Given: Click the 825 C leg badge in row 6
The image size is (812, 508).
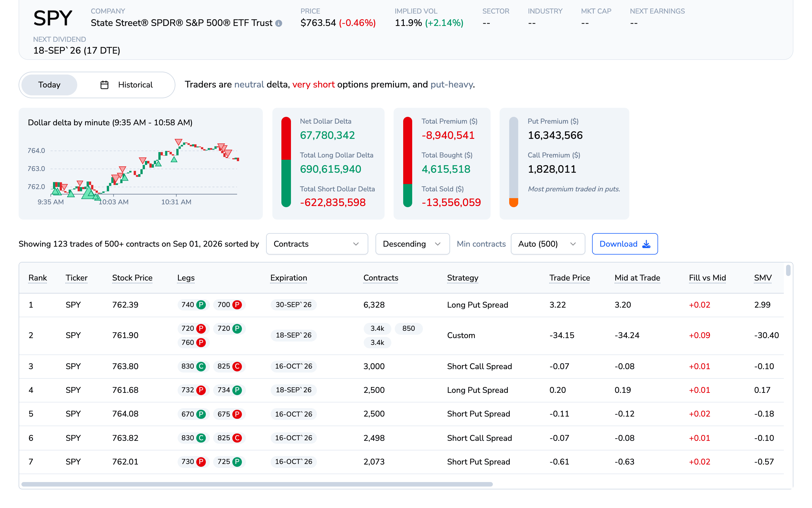Looking at the screenshot, I should pos(230,438).
